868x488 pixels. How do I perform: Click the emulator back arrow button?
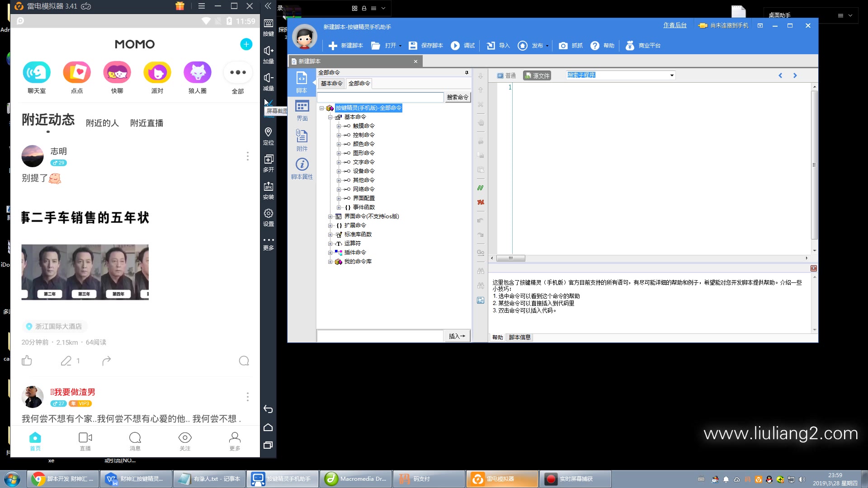click(268, 409)
